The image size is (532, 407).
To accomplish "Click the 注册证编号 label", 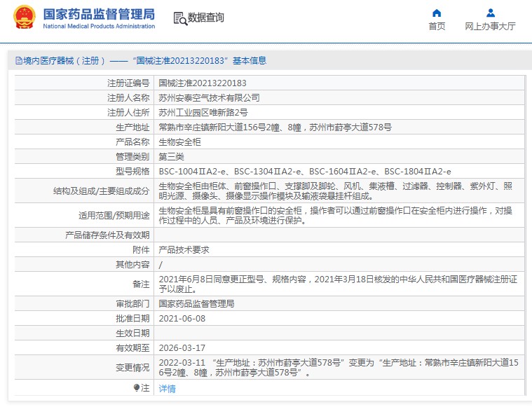I will pyautogui.click(x=128, y=83).
